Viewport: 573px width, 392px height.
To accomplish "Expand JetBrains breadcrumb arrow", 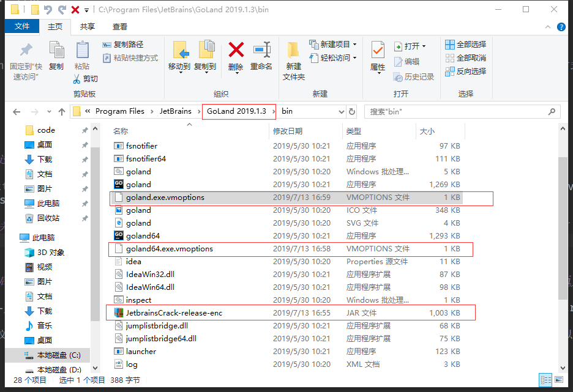I will [x=199, y=112].
